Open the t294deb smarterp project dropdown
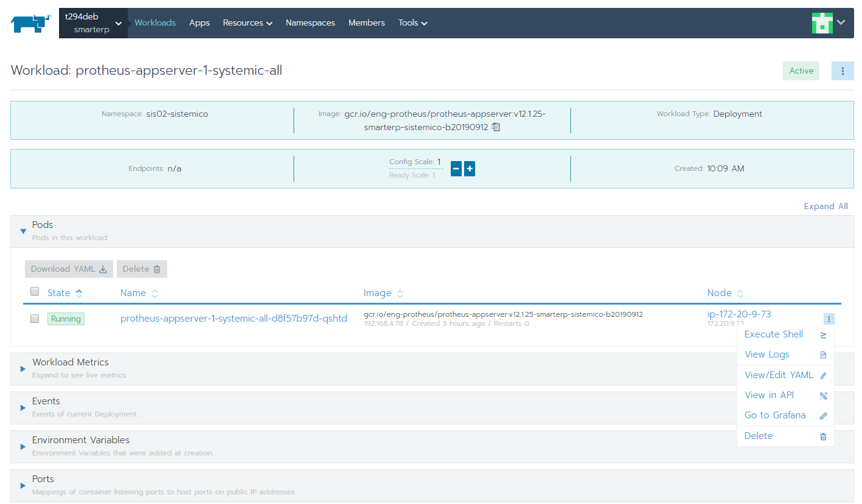This screenshot has height=504, width=862. [93, 23]
